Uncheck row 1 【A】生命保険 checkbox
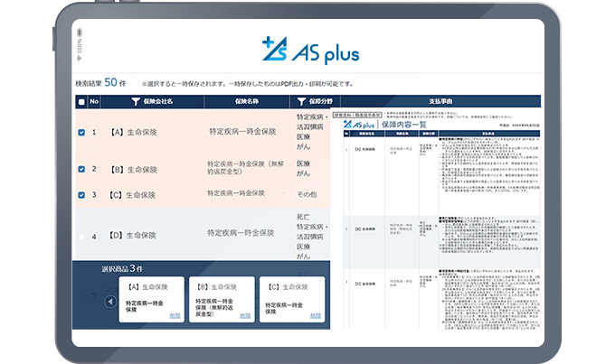Viewport: 615px width, 364px height. coord(81,133)
